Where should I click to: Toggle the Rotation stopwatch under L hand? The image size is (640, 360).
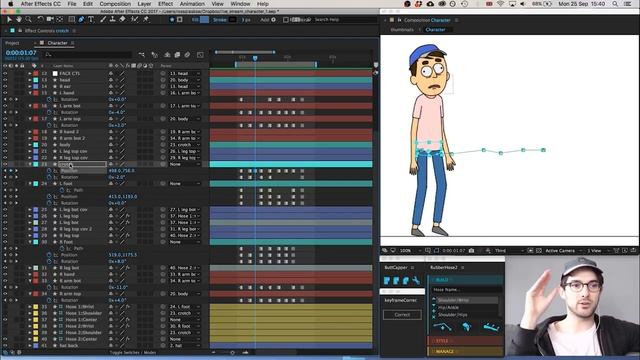point(49,100)
